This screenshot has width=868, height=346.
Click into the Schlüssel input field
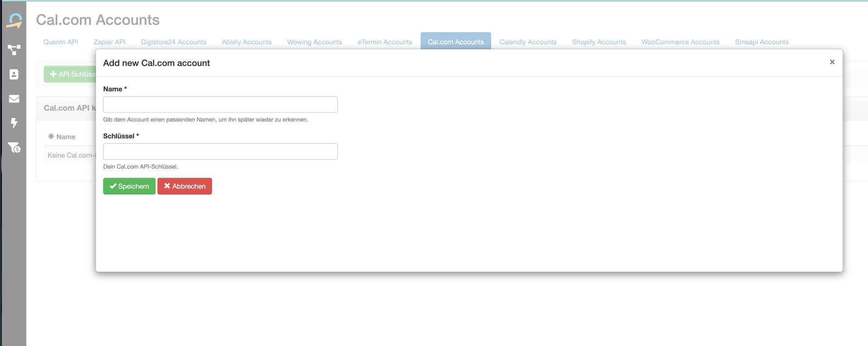point(220,152)
